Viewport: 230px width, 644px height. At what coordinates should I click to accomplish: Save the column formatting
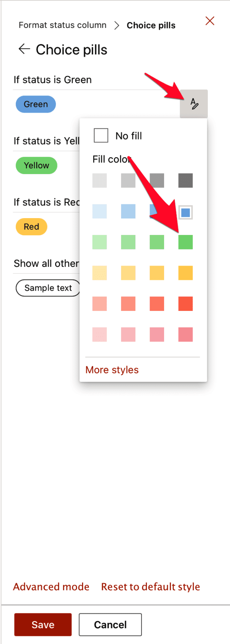(x=43, y=624)
